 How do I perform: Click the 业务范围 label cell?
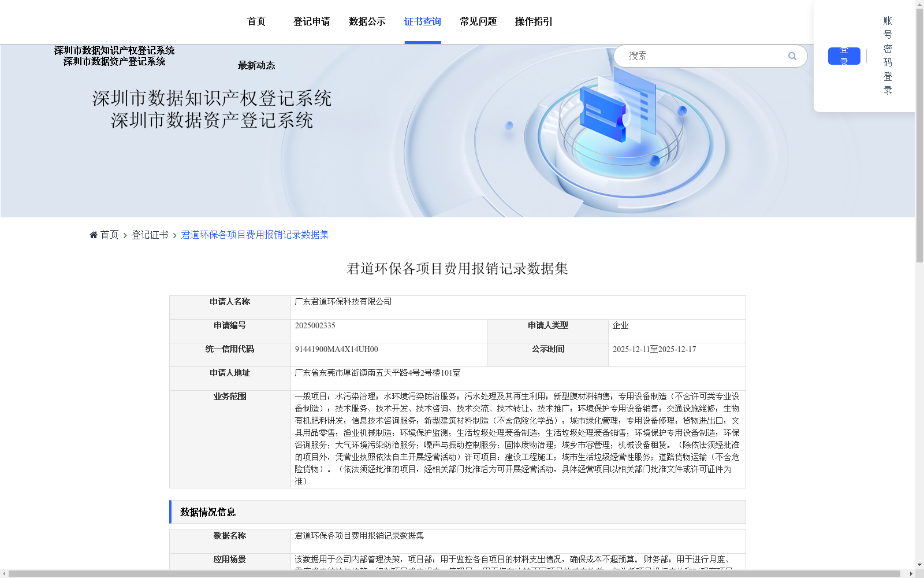[230, 439]
